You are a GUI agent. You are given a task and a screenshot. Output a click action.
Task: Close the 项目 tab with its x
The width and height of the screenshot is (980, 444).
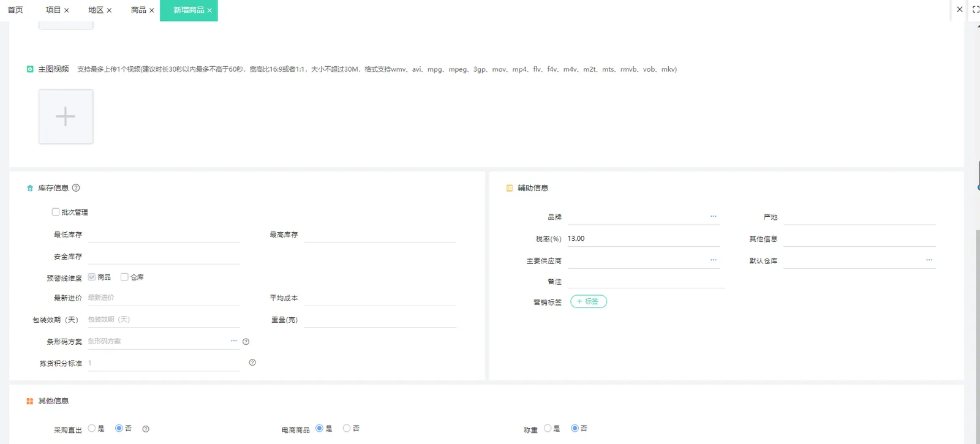pos(66,10)
